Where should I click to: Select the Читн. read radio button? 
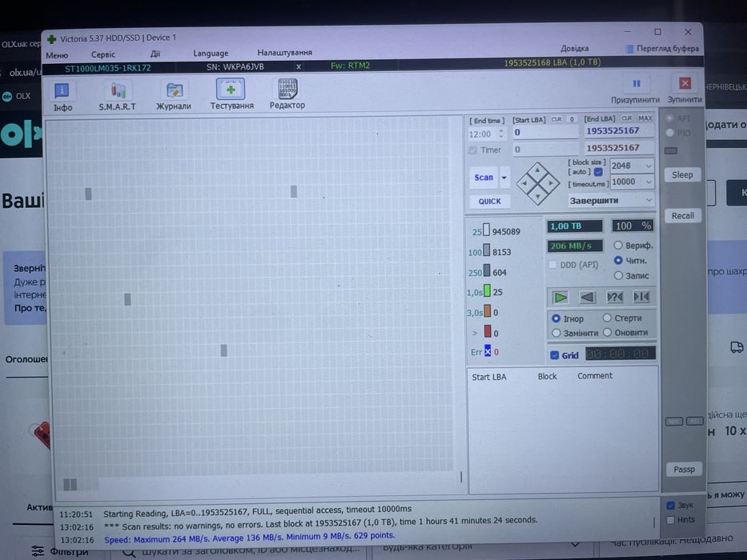[x=618, y=261]
